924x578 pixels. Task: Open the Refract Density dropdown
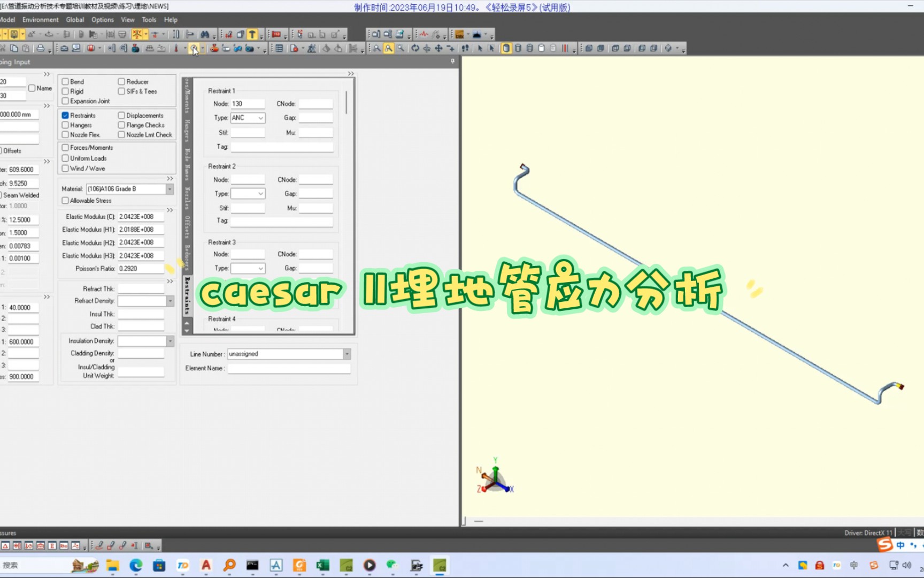(170, 301)
